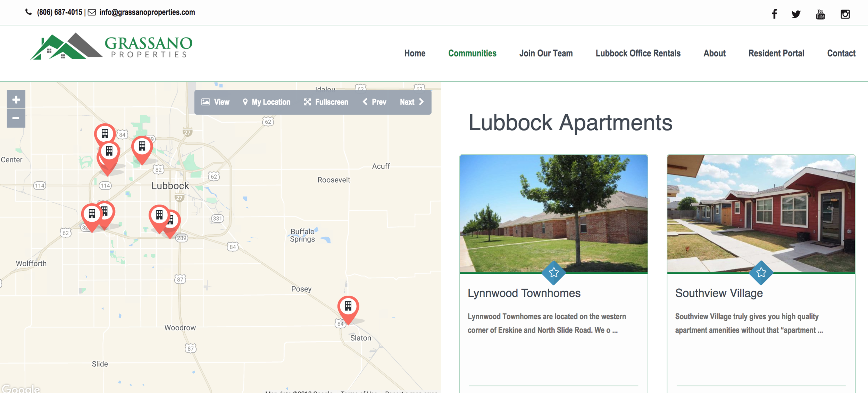Open the Resident Portal menu item
Screen dimensions: 868x393
click(x=776, y=53)
